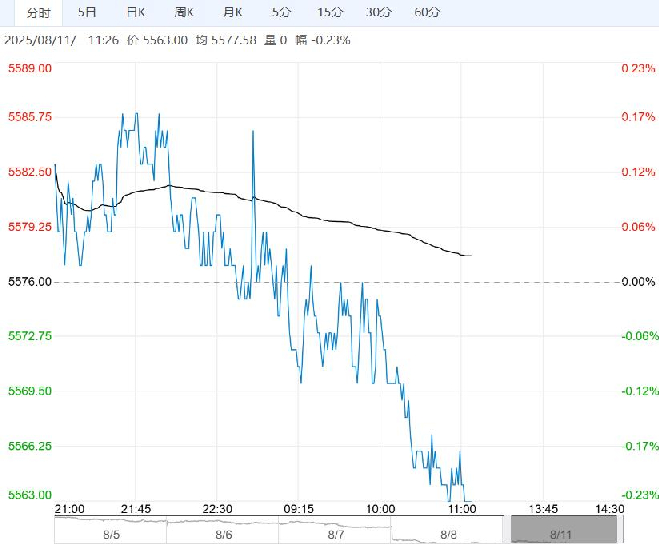Select the 8/8 date in timeline strip
This screenshot has height=546, width=659.
click(448, 535)
